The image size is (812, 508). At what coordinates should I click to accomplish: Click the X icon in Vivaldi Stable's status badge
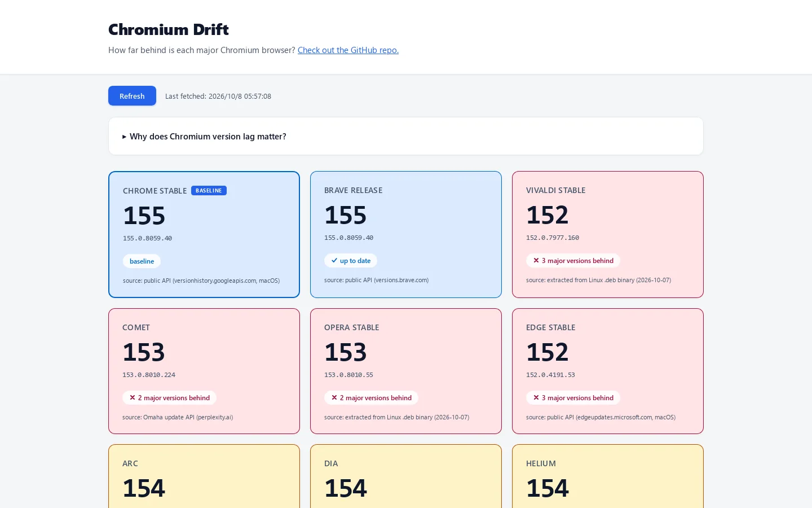point(536,261)
